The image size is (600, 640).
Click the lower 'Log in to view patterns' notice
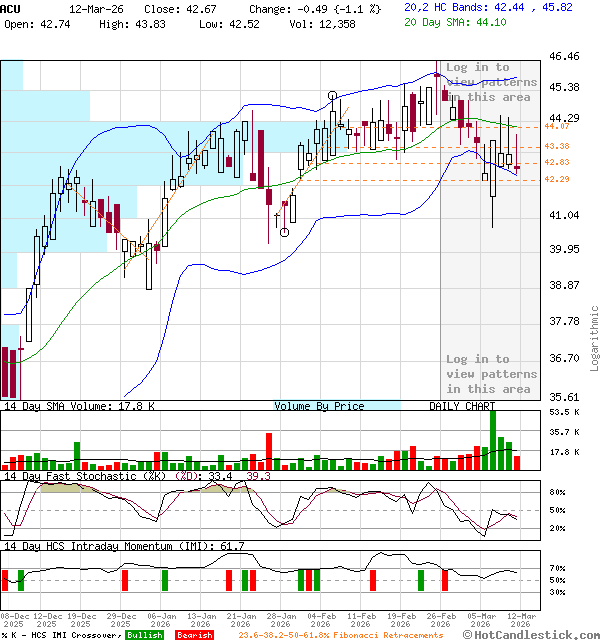pos(491,373)
